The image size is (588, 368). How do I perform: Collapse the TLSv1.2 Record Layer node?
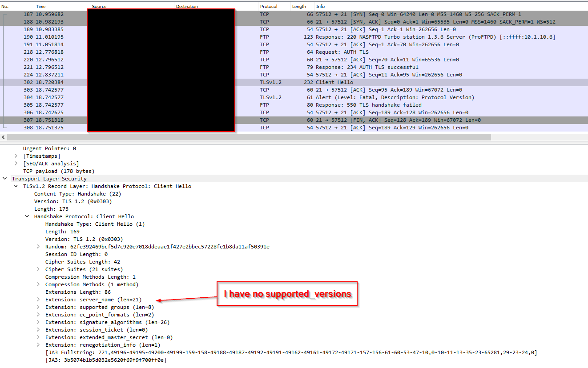coord(16,186)
